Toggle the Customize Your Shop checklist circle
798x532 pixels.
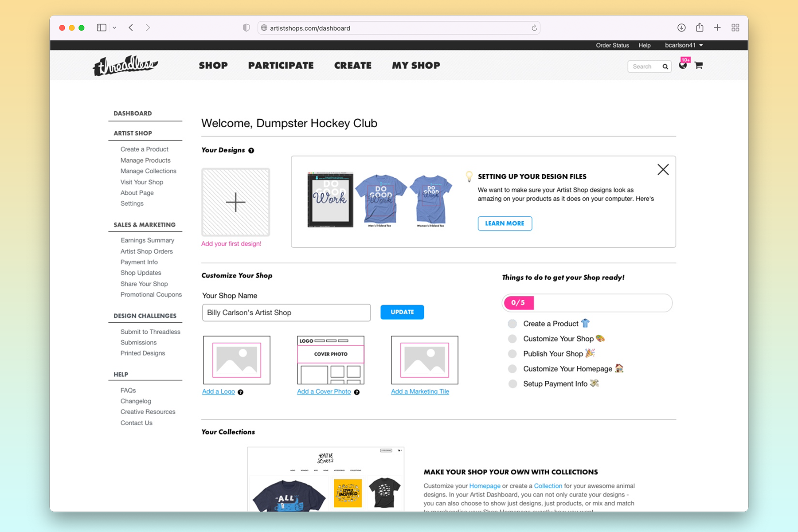point(512,339)
